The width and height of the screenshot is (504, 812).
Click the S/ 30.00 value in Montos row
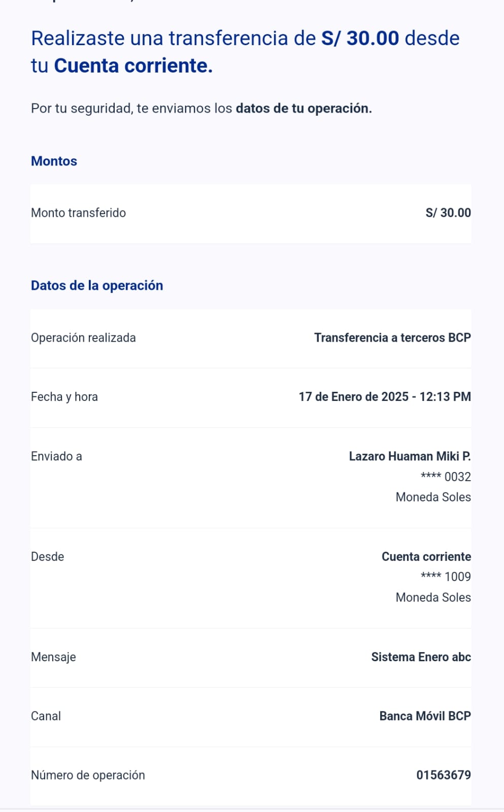(x=448, y=213)
